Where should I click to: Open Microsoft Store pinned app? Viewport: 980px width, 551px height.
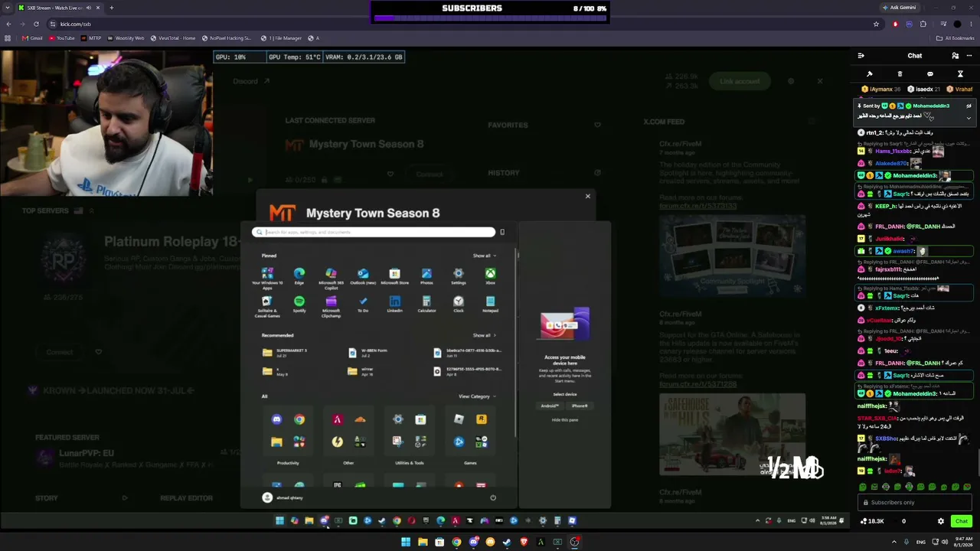394,276
